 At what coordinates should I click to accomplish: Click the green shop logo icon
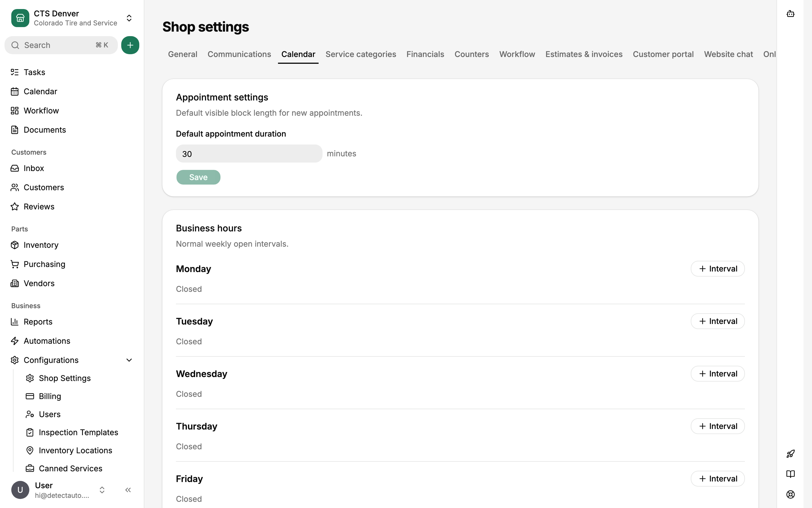point(20,18)
